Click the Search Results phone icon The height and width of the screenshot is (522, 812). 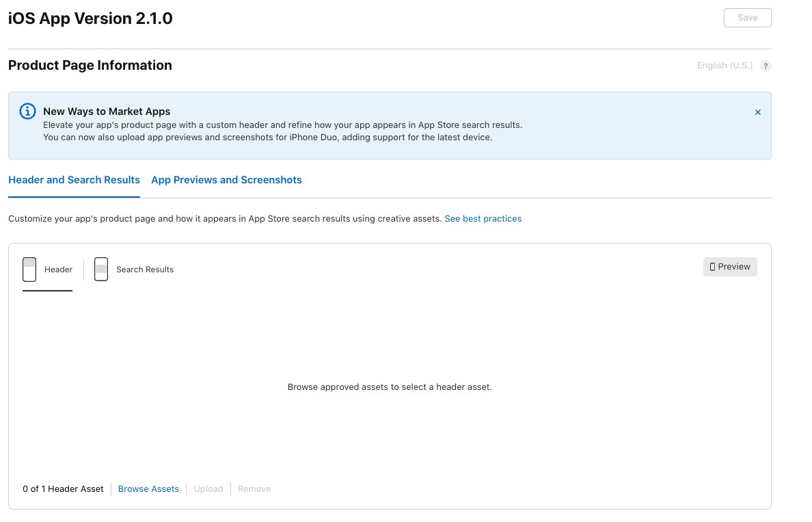pyautogui.click(x=101, y=270)
